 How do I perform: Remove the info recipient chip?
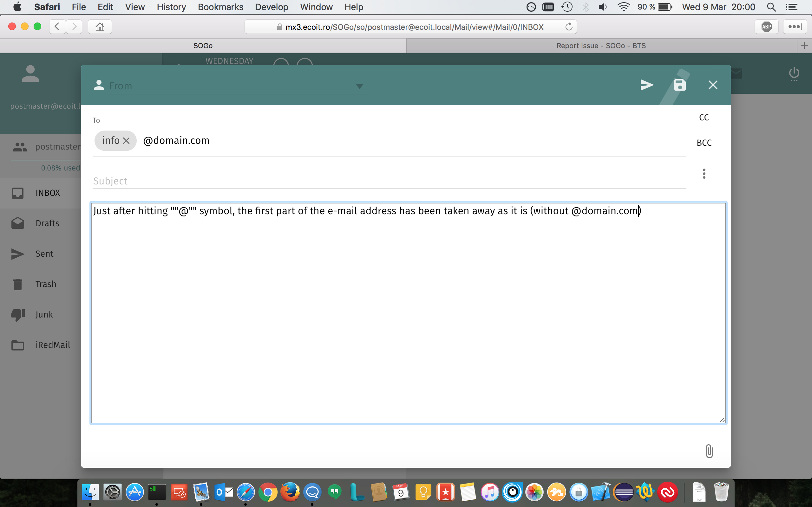[x=126, y=141]
